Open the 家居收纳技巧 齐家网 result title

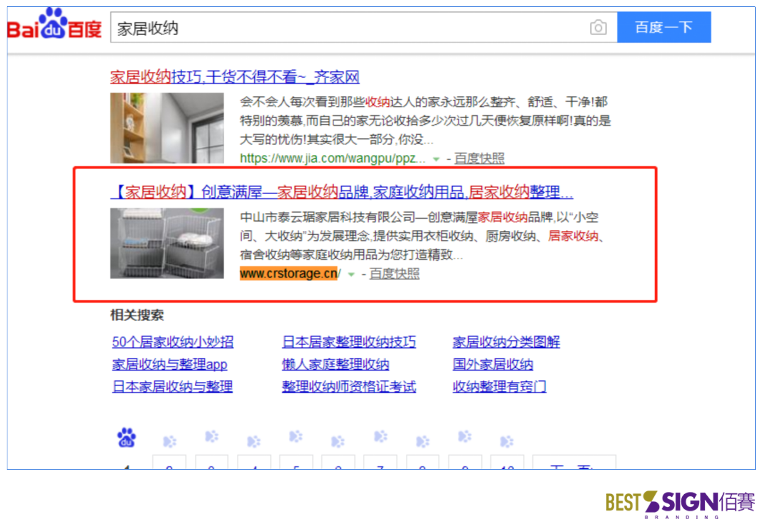click(x=235, y=77)
